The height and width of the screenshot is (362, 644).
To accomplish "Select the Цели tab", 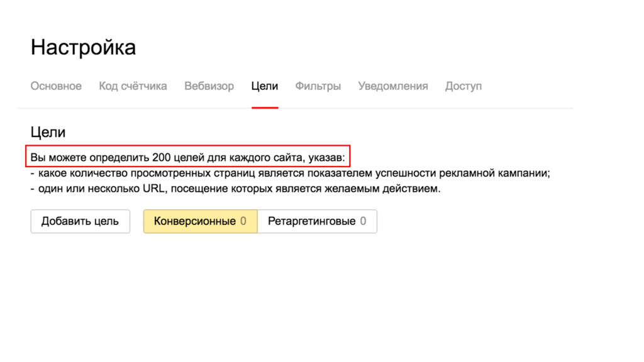I will 265,86.
